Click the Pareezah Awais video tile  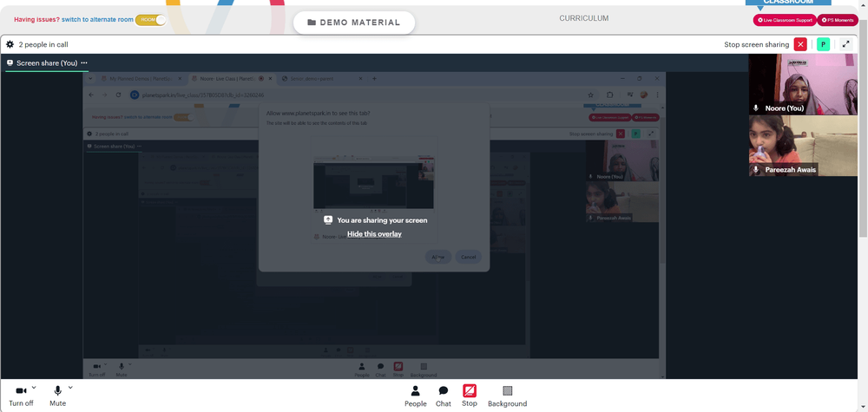tap(803, 146)
